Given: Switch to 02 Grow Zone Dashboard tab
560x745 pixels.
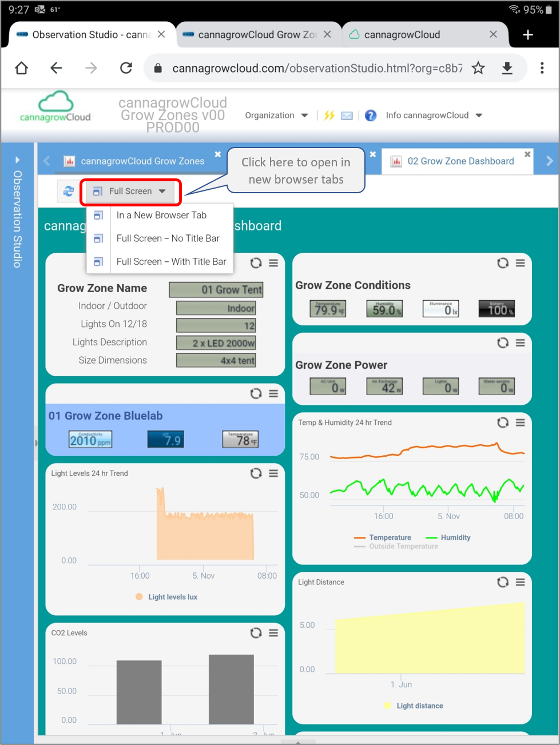Looking at the screenshot, I should tap(460, 161).
